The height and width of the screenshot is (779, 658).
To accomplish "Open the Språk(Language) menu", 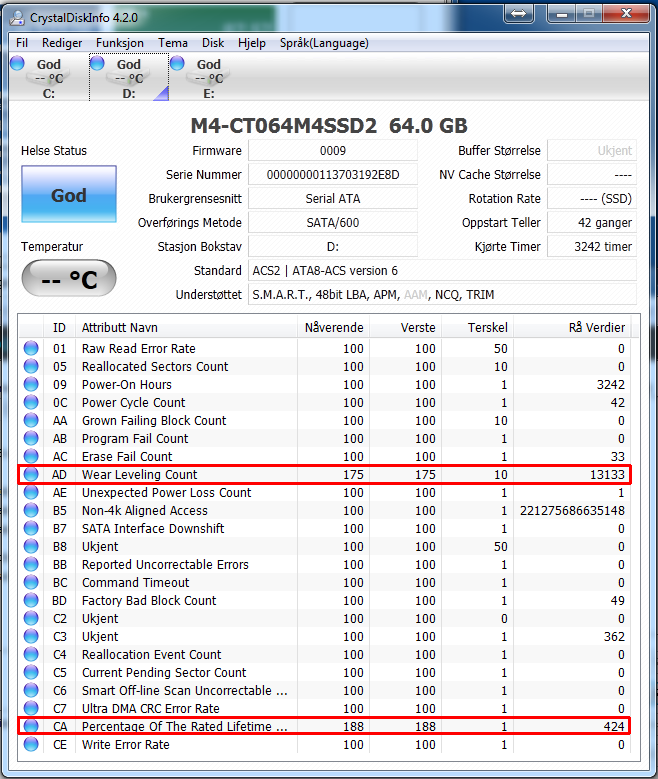I will 324,43.
